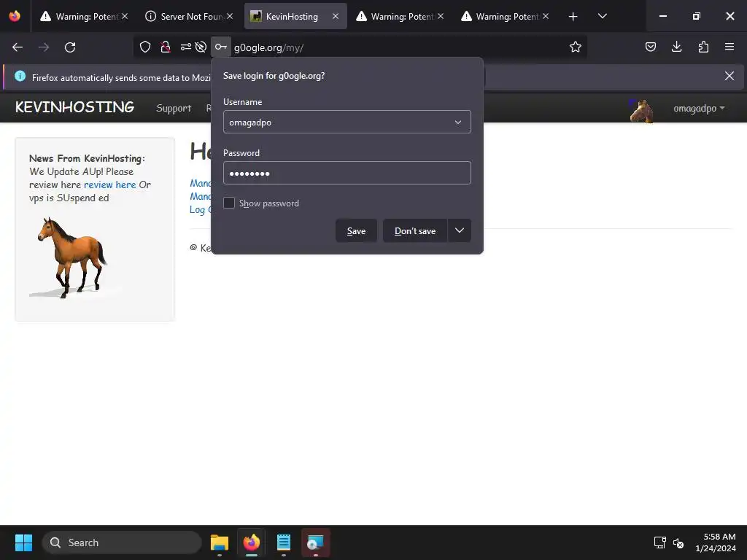Open a new tab with plus icon
The width and height of the screenshot is (747, 560).
[x=573, y=16]
